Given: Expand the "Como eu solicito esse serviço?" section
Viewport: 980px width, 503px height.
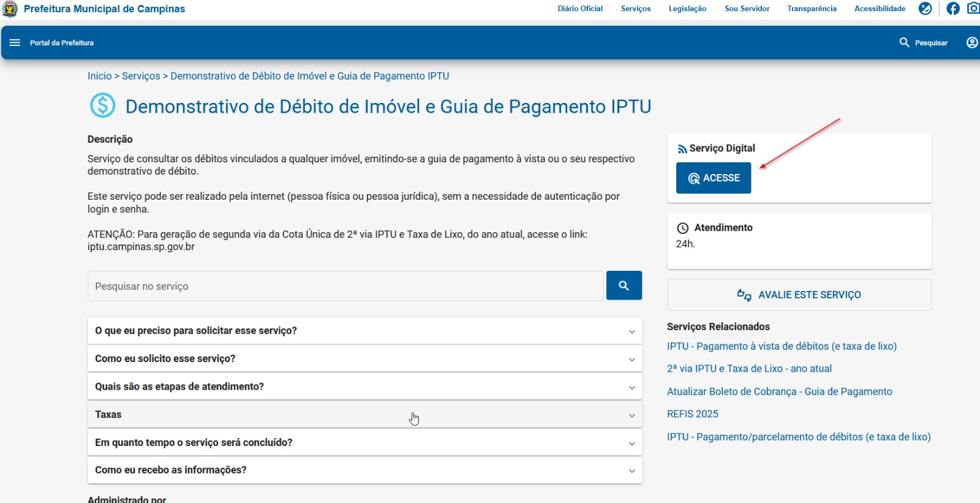Looking at the screenshot, I should point(364,359).
